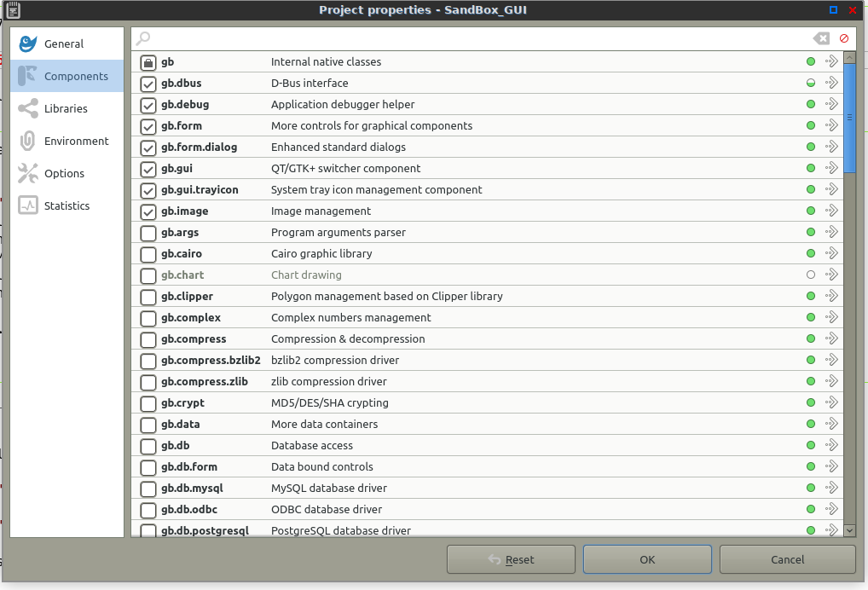
Task: Click the red cancel search icon
Action: point(844,38)
